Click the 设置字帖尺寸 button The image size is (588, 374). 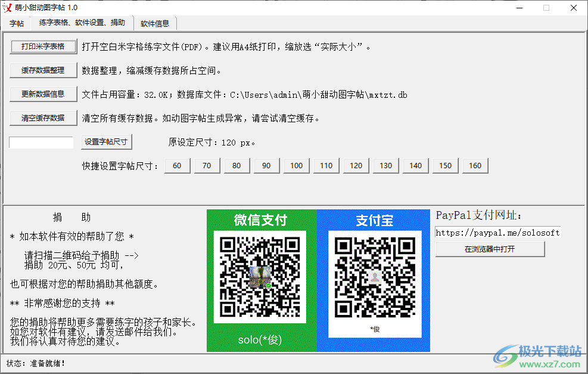[107, 142]
